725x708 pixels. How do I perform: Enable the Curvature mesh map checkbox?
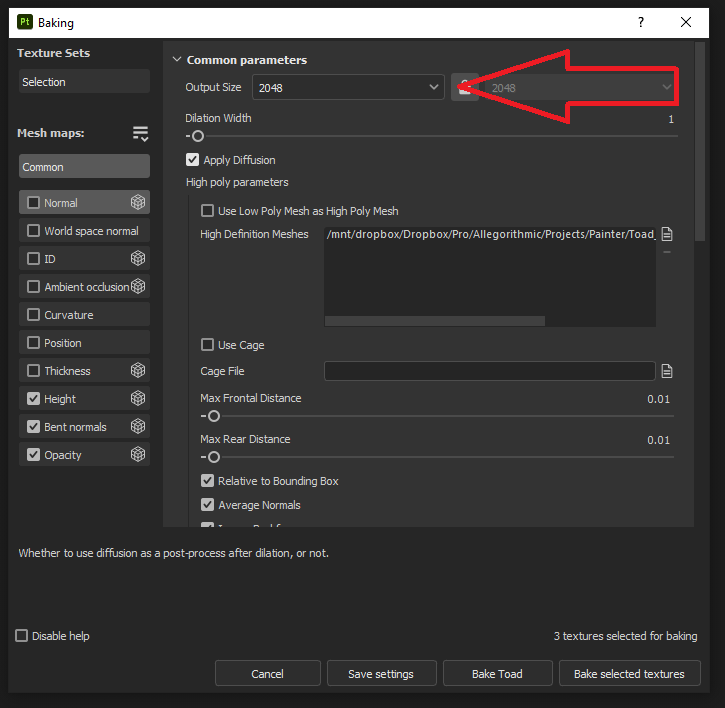click(34, 315)
